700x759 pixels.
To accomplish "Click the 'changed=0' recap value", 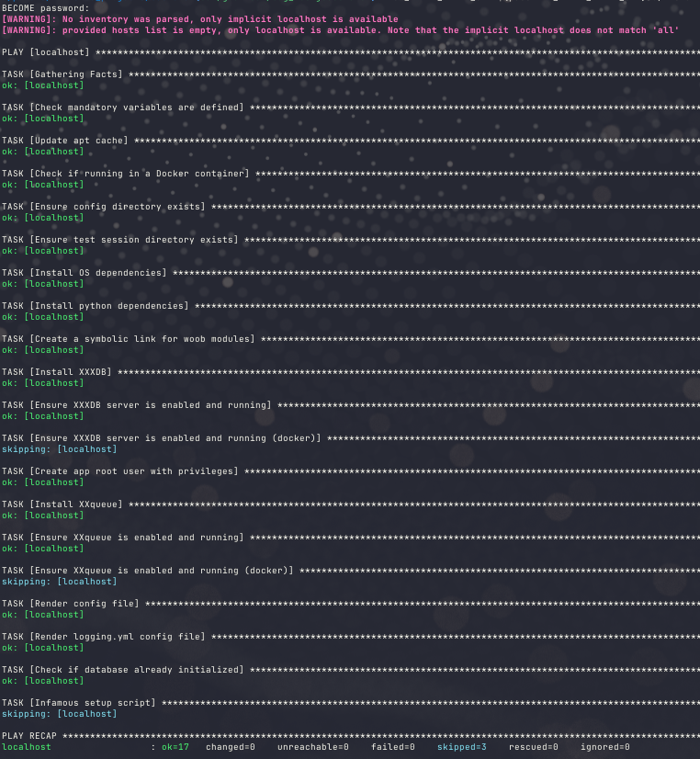I will (x=231, y=747).
